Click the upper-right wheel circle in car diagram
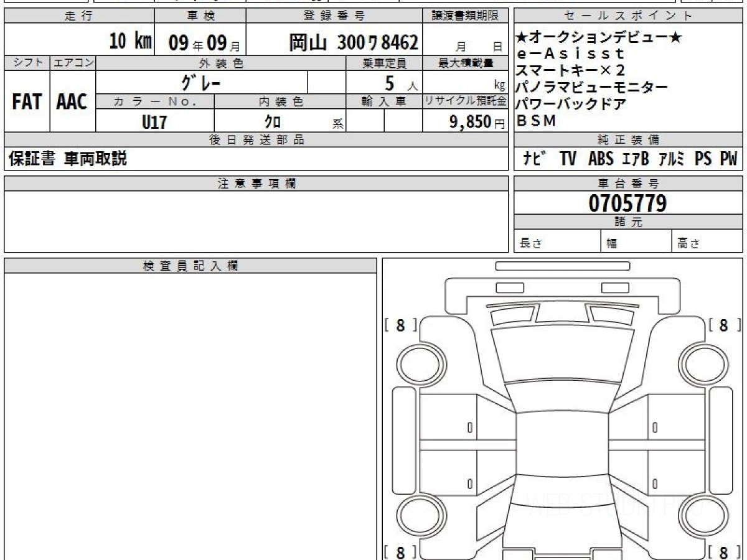This screenshot has height=560, width=747. [702, 363]
